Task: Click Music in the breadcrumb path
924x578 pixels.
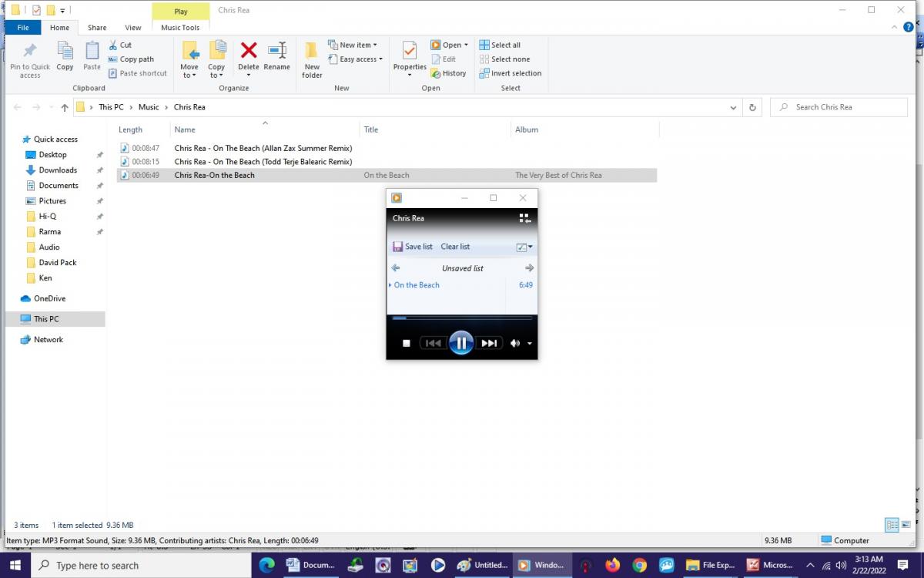Action: (x=149, y=107)
